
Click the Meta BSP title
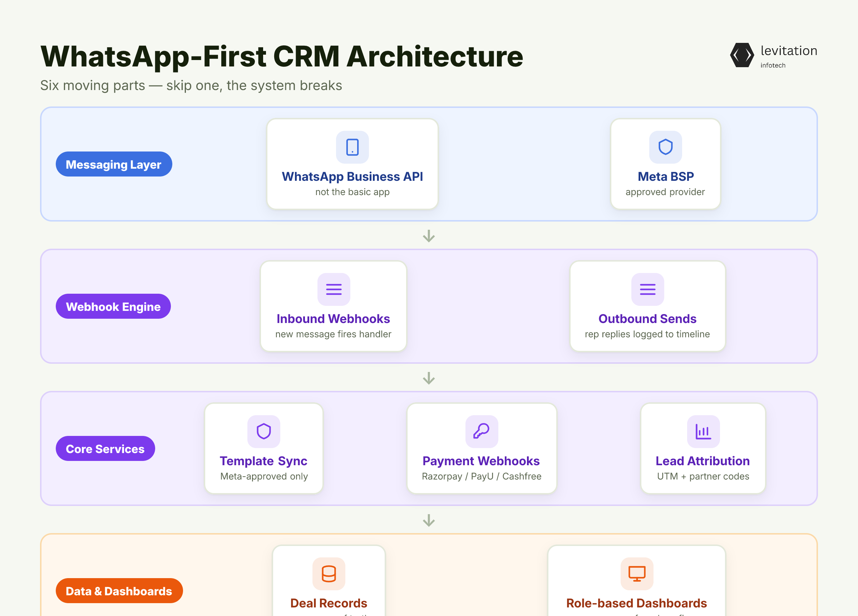pyautogui.click(x=665, y=177)
